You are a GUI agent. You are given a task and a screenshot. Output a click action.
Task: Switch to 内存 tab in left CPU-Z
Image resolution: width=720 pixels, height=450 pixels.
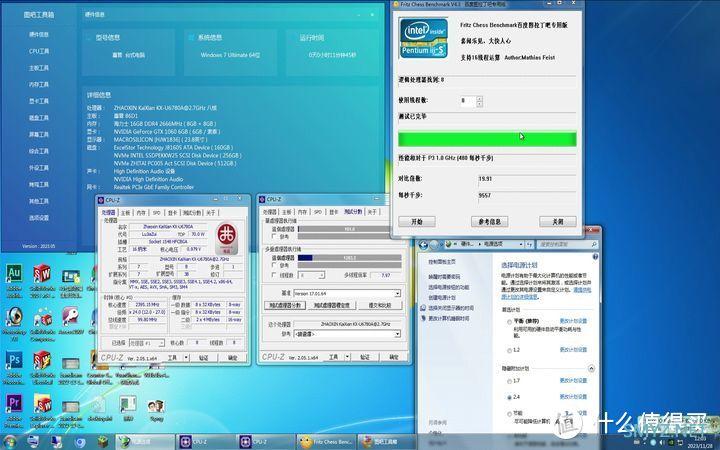coord(141,213)
